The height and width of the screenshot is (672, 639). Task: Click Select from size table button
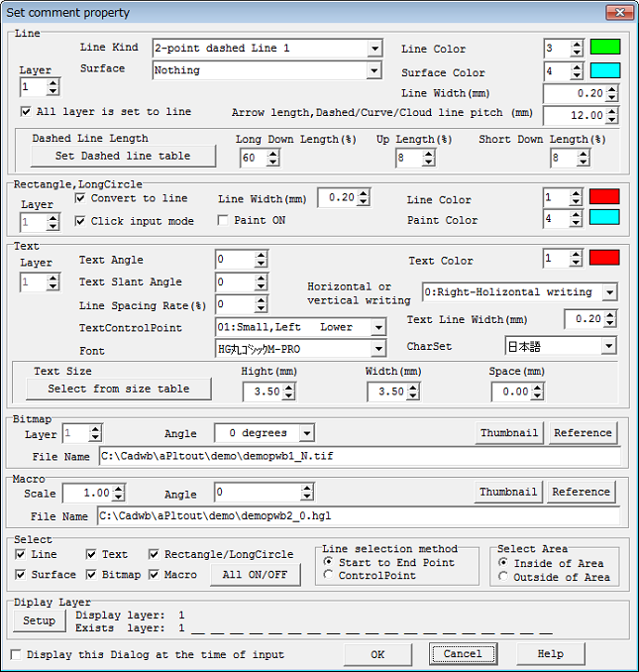click(119, 389)
